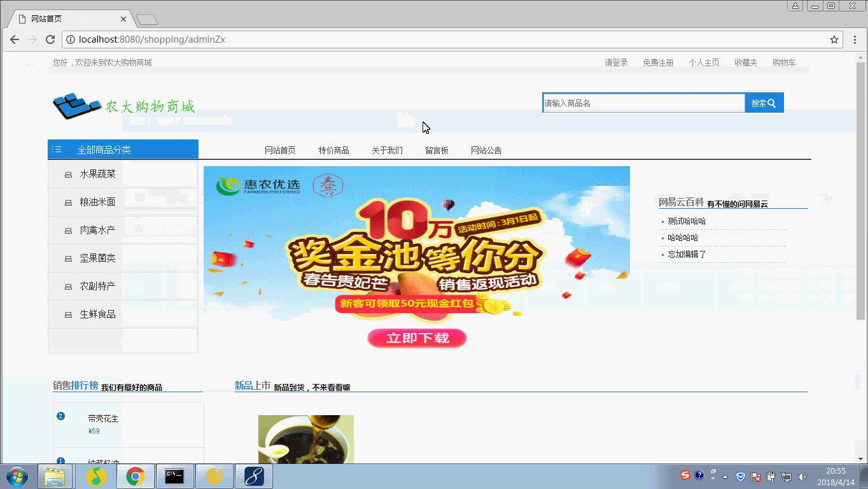Click the icon beside 水果蔬菜

68,174
